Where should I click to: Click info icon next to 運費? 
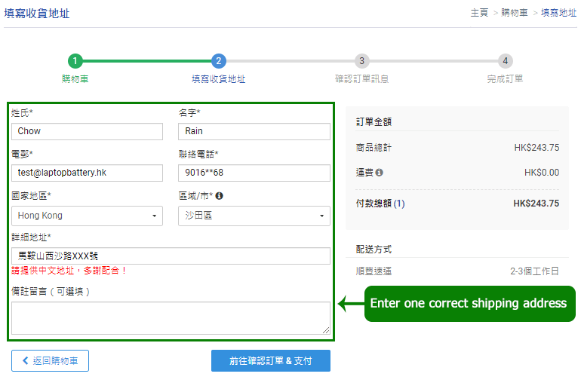click(x=379, y=173)
